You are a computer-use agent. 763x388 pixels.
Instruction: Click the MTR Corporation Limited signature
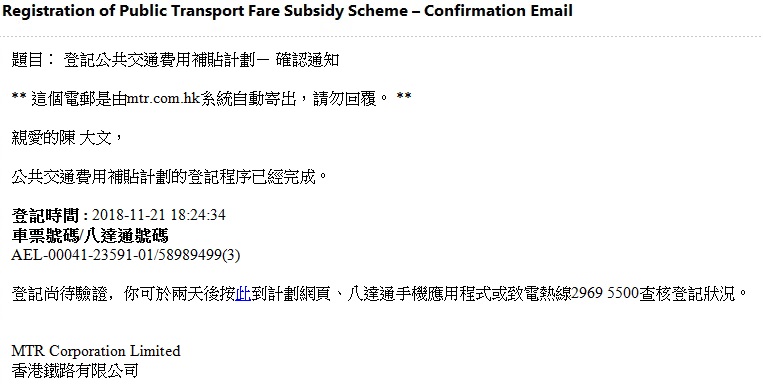click(96, 351)
